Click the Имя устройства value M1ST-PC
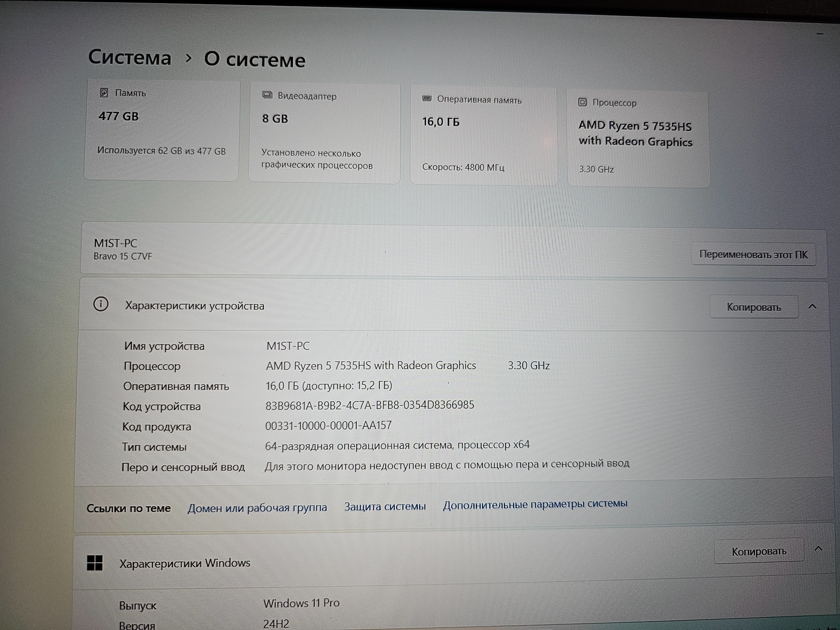840x630 pixels. coord(288,346)
